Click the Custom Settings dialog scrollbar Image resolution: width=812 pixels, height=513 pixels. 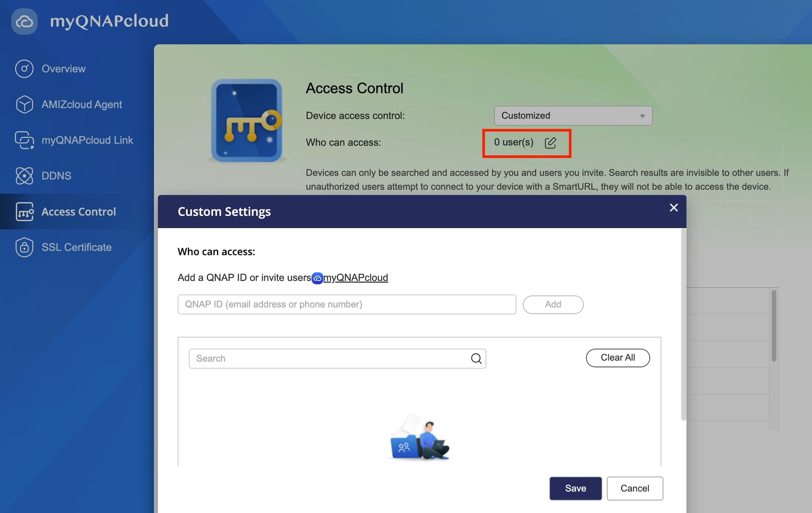point(683,325)
